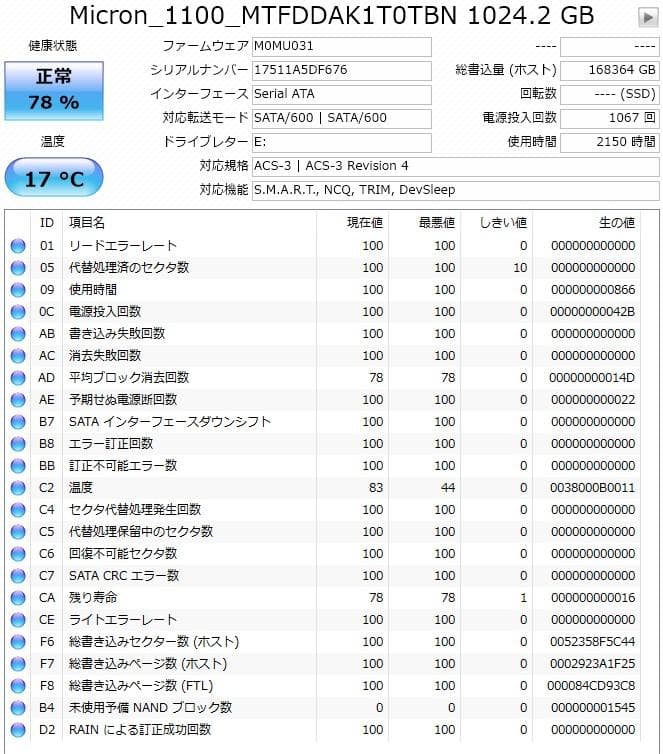Click the status orb for C5 代替処理保留中のセクタ数
The width and height of the screenshot is (663, 754).
18,532
